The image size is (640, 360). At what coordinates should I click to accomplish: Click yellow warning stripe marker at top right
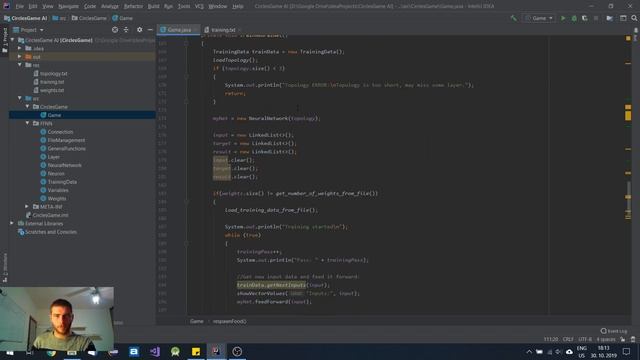pyautogui.click(x=628, y=38)
